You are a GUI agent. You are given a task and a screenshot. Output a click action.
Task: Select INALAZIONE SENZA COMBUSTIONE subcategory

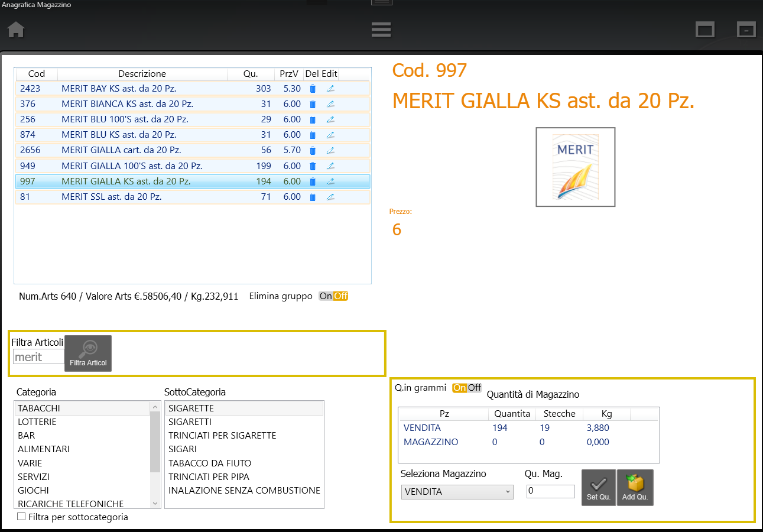244,491
